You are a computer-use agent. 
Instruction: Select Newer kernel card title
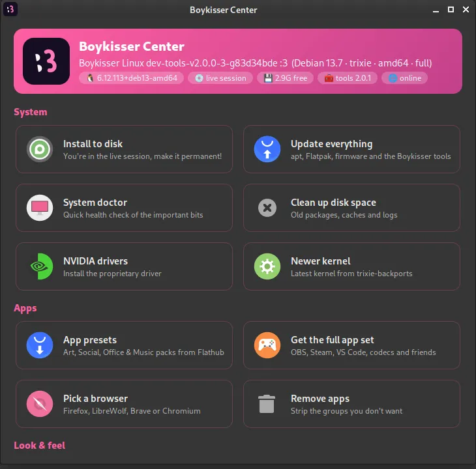pos(321,261)
